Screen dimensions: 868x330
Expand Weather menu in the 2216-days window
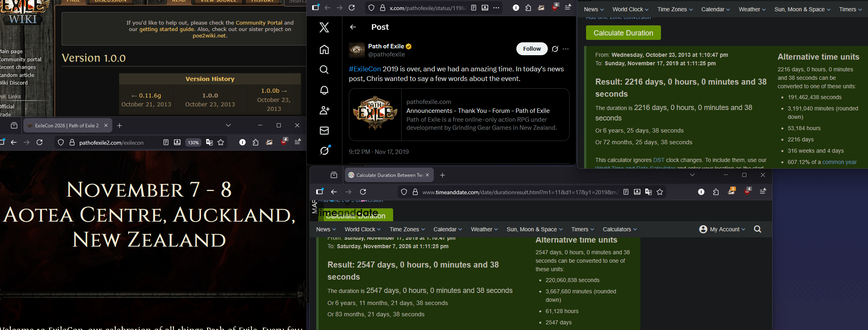752,9
